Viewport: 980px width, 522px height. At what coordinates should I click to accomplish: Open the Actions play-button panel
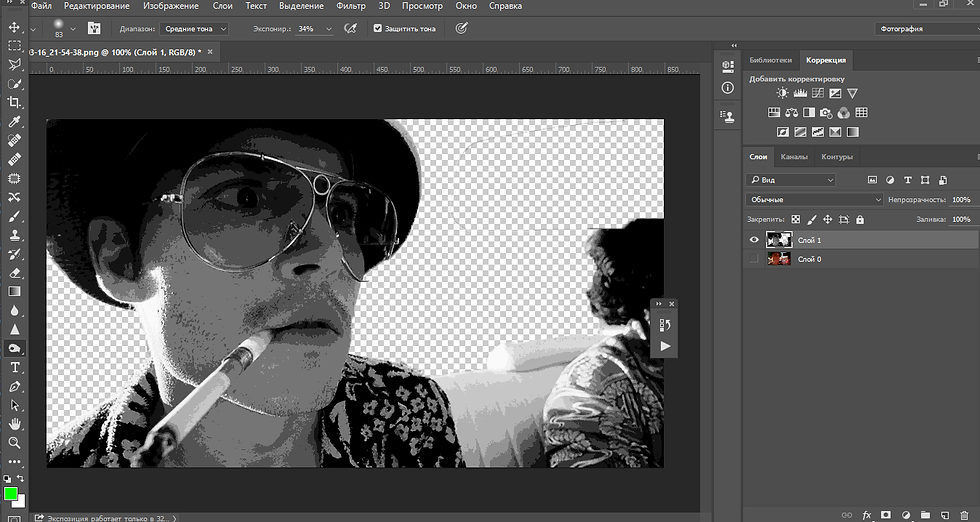click(665, 346)
